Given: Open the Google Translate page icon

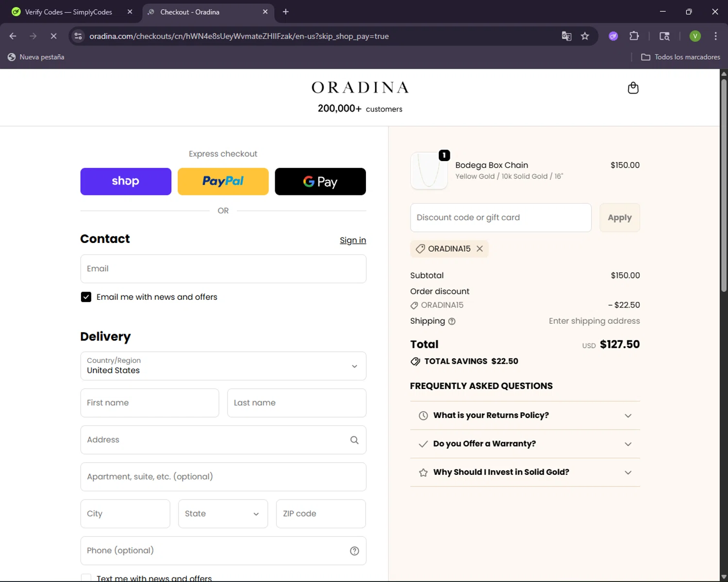Looking at the screenshot, I should click(566, 36).
